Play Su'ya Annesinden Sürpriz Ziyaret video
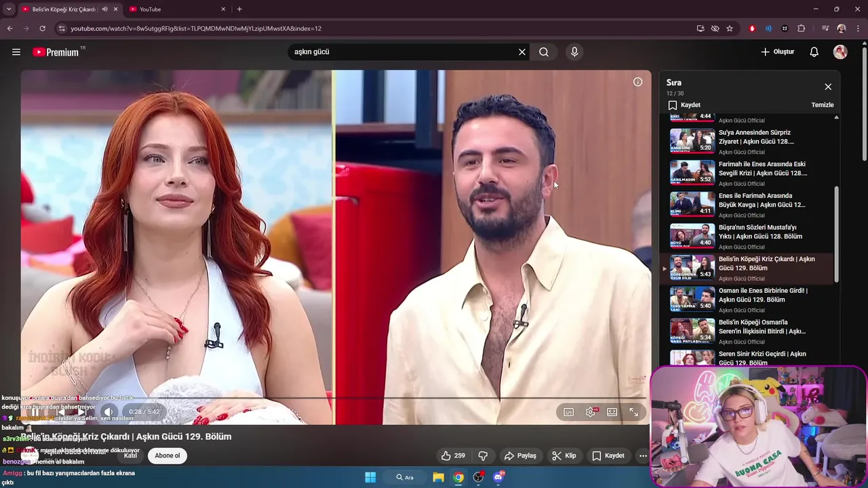868x488 pixels. pos(751,142)
